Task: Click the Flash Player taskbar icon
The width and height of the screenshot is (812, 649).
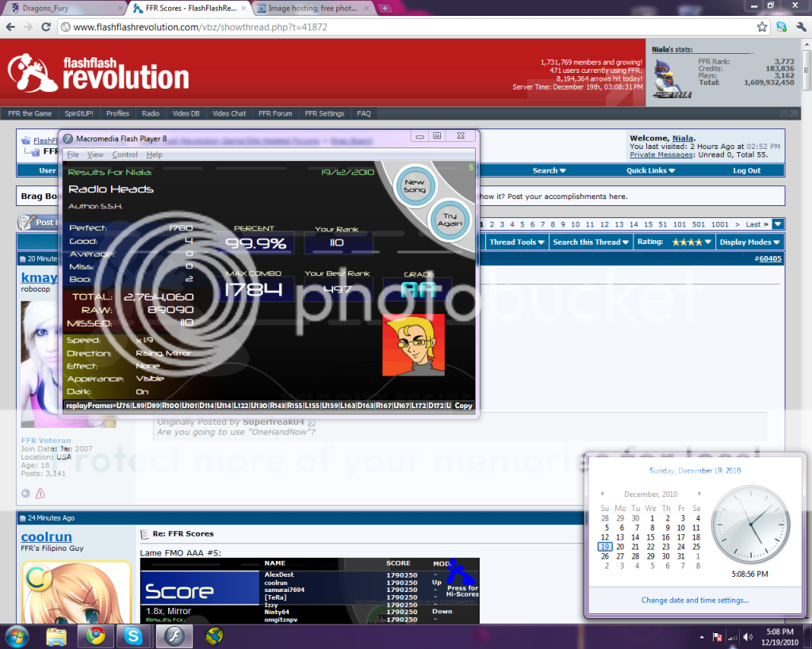Action: 173,635
